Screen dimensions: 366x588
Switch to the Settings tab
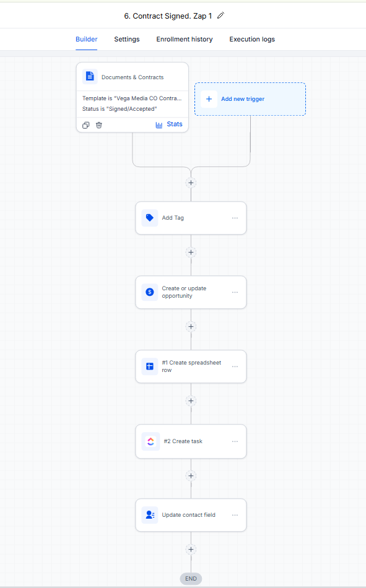pyautogui.click(x=127, y=39)
